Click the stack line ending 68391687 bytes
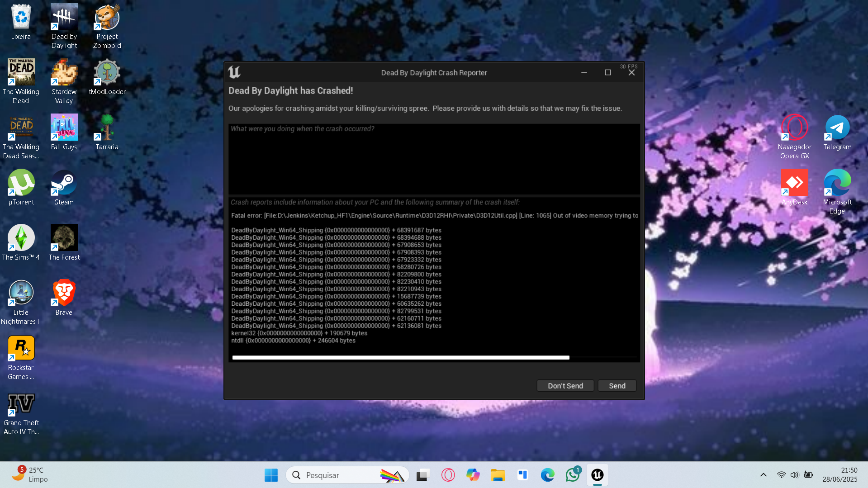The image size is (868, 488). pos(337,230)
